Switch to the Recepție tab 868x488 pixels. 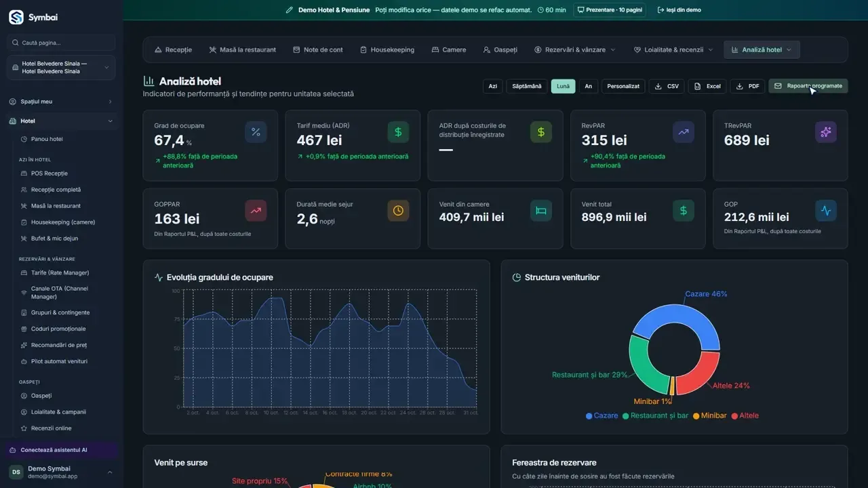coord(174,49)
